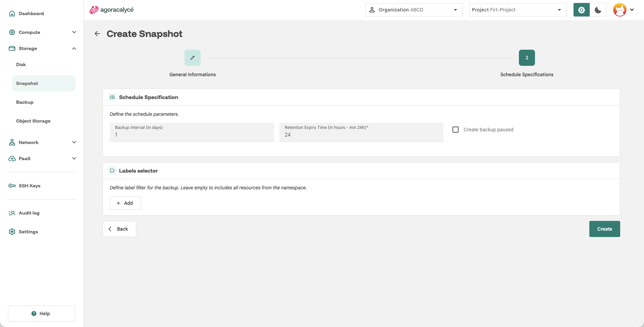644x327 pixels.
Task: Click the Network nodes icon
Action: 12,142
